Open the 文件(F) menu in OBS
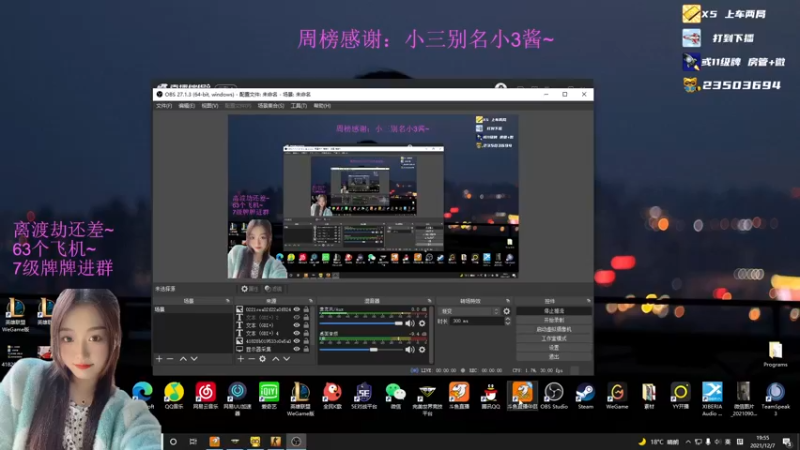Screen dimensions: 800x450 point(164,106)
